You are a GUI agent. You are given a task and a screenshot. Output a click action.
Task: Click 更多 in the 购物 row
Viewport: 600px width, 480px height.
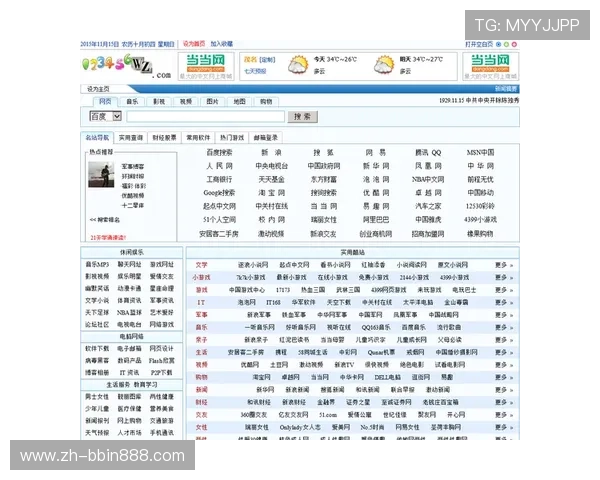coord(504,377)
